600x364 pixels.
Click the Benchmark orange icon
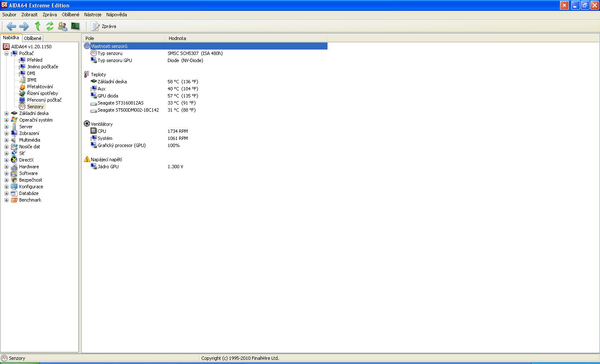click(x=14, y=200)
